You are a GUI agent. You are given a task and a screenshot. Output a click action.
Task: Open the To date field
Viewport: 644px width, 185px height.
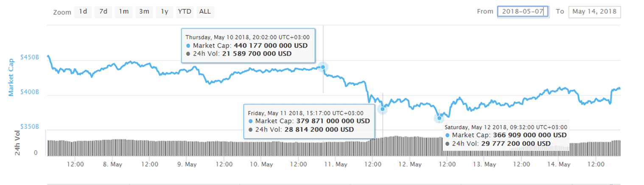(594, 12)
